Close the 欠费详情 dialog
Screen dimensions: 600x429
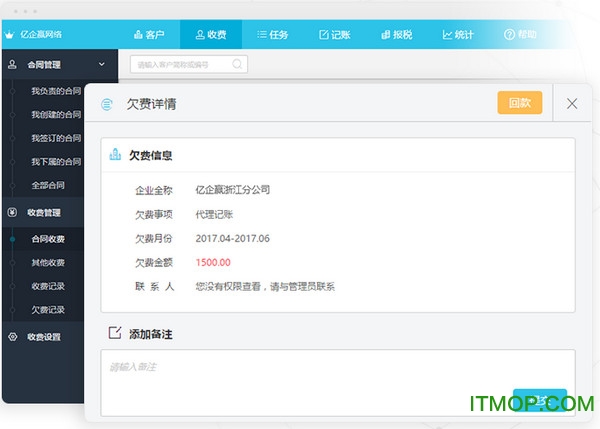pyautogui.click(x=572, y=103)
